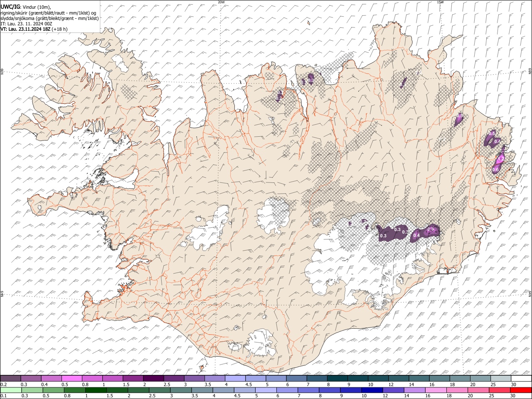Click the 'UWC/IG: Vindur (10m)' title text

tap(25, 7)
